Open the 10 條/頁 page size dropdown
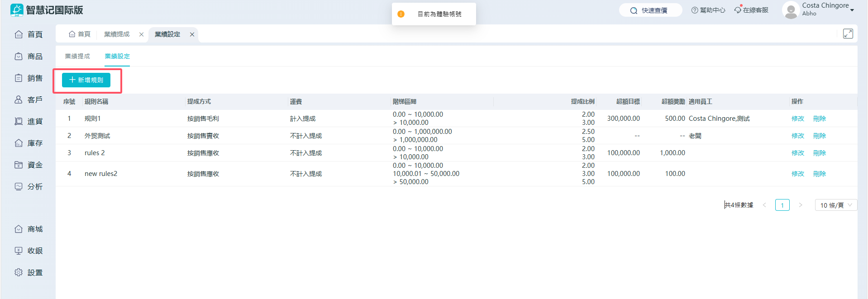The width and height of the screenshot is (868, 299). [835, 205]
